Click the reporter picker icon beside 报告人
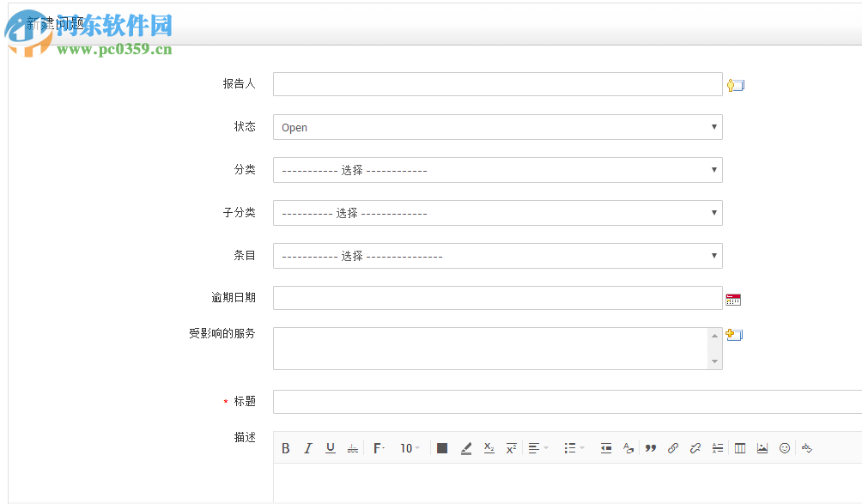The height and width of the screenshot is (504, 862). [x=735, y=84]
